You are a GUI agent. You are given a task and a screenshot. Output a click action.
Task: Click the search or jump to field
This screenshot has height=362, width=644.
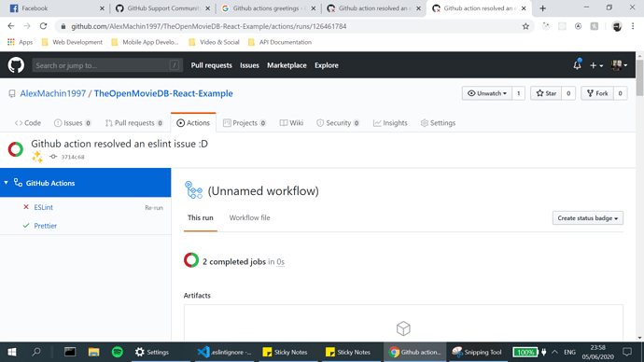click(x=107, y=65)
